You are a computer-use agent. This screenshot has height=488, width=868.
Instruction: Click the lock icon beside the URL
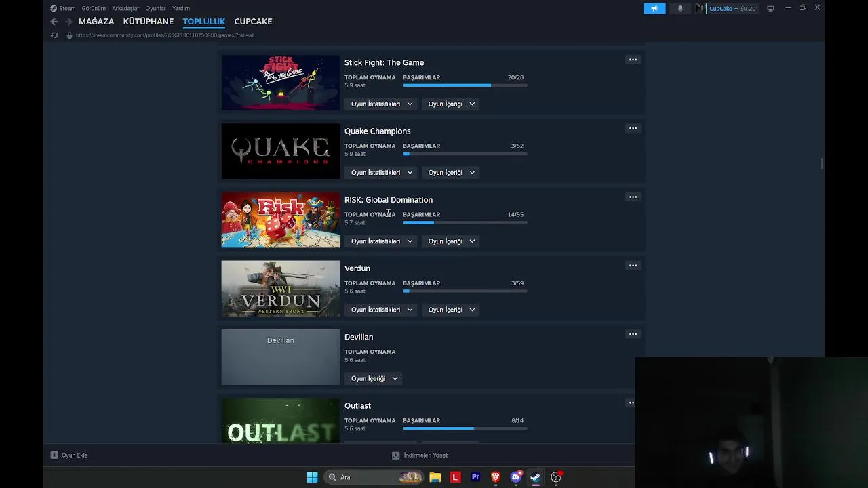69,35
